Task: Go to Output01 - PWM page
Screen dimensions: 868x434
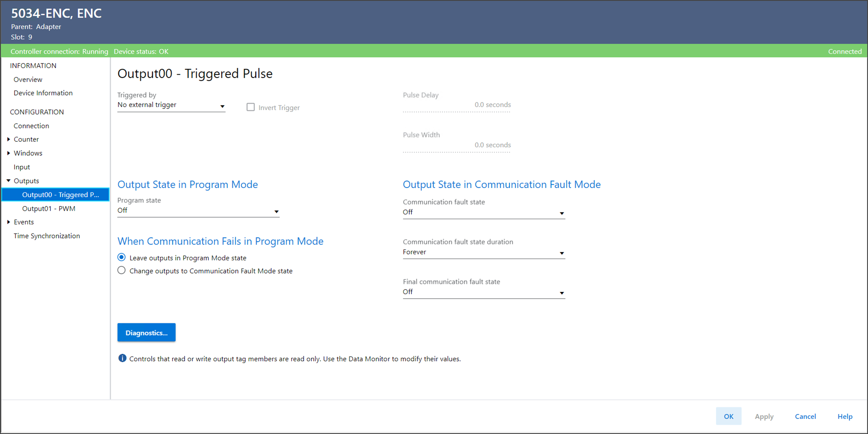Action: pyautogui.click(x=49, y=208)
